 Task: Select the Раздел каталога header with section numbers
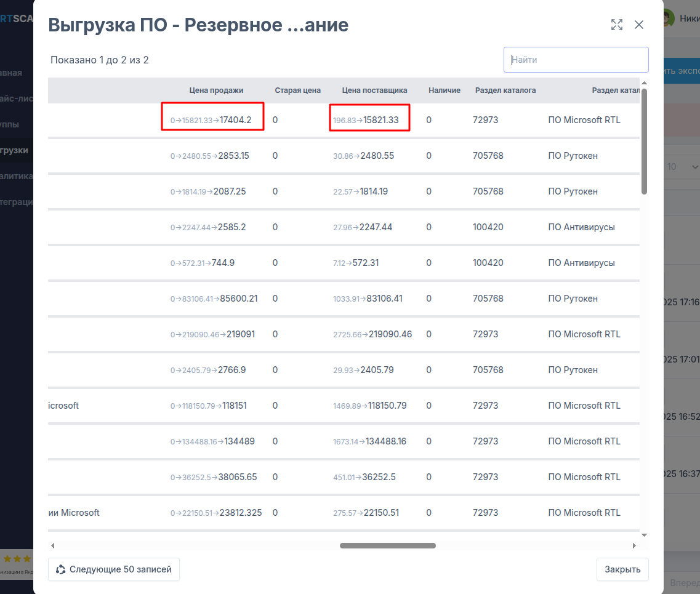pyautogui.click(x=505, y=90)
